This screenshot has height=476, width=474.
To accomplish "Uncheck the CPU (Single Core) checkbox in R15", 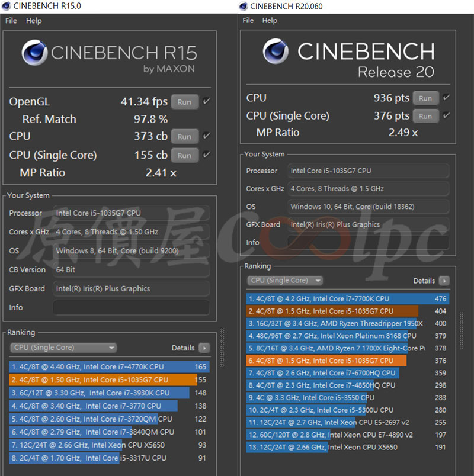I will coord(206,155).
